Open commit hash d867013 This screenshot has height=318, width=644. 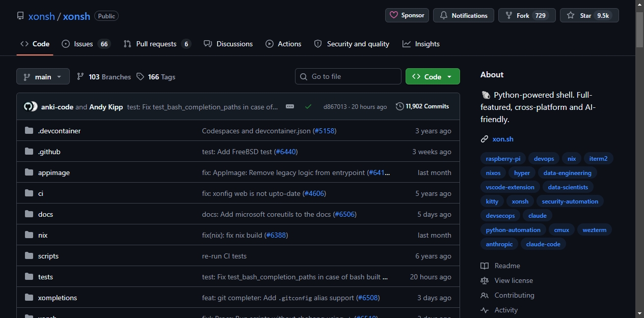pos(335,107)
